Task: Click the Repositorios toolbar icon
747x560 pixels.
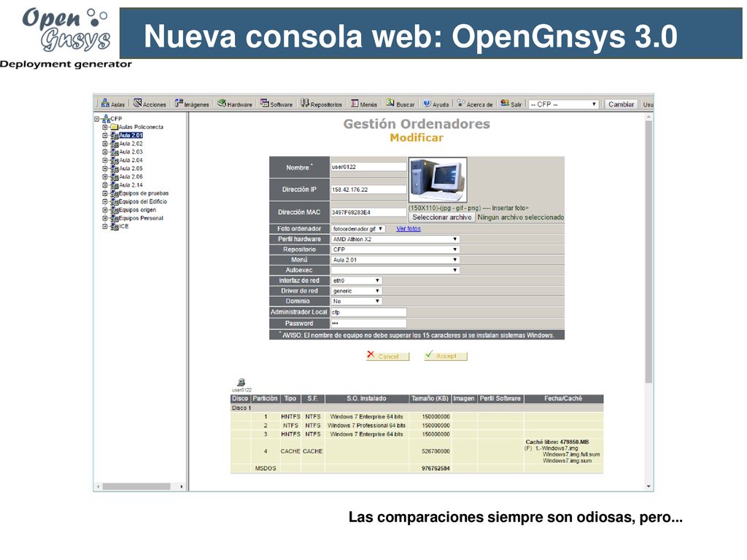Action: point(305,103)
